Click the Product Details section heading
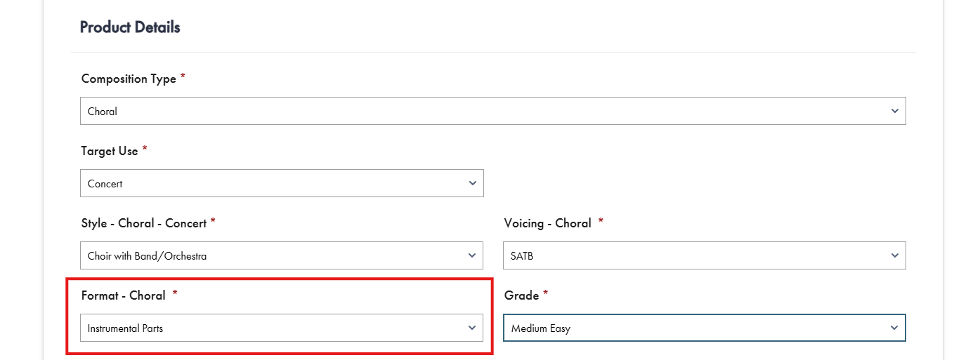Viewport: 980px width, 360px height. tap(130, 27)
